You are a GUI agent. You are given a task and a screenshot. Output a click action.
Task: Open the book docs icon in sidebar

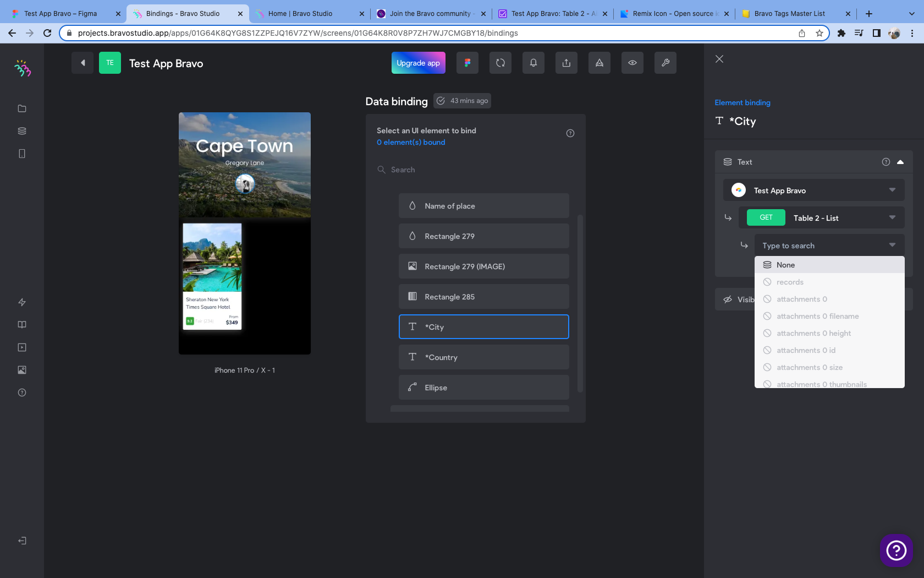click(x=22, y=325)
